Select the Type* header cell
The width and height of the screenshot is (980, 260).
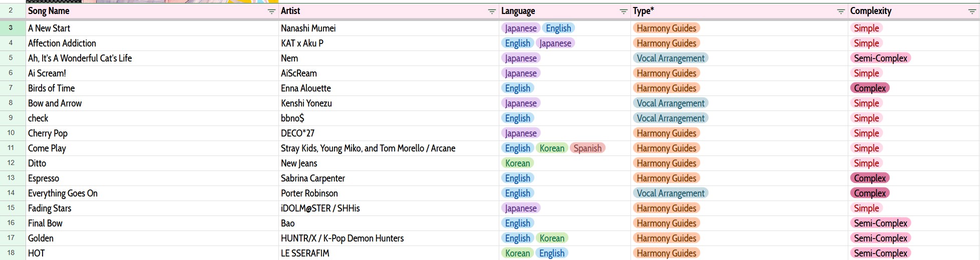(x=739, y=11)
